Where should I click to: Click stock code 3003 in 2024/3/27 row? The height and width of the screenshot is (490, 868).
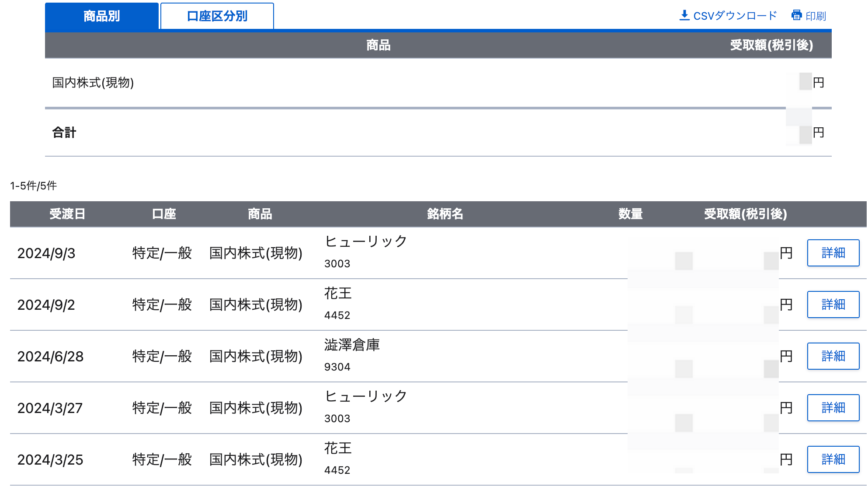click(337, 418)
